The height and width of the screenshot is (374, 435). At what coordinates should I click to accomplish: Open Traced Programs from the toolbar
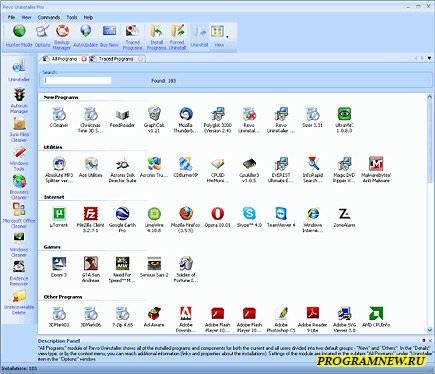tap(132, 37)
